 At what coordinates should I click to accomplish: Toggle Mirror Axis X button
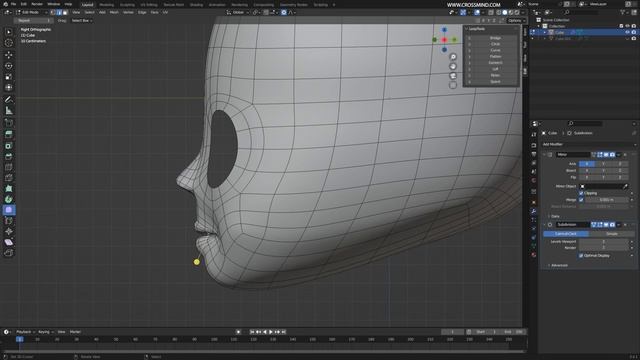click(x=587, y=164)
